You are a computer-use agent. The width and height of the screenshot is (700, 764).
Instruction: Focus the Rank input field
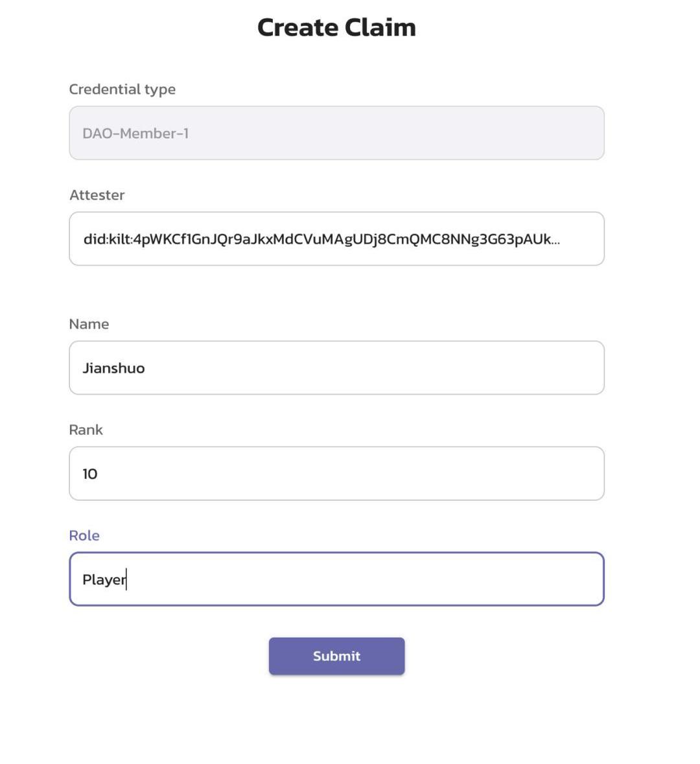(336, 473)
